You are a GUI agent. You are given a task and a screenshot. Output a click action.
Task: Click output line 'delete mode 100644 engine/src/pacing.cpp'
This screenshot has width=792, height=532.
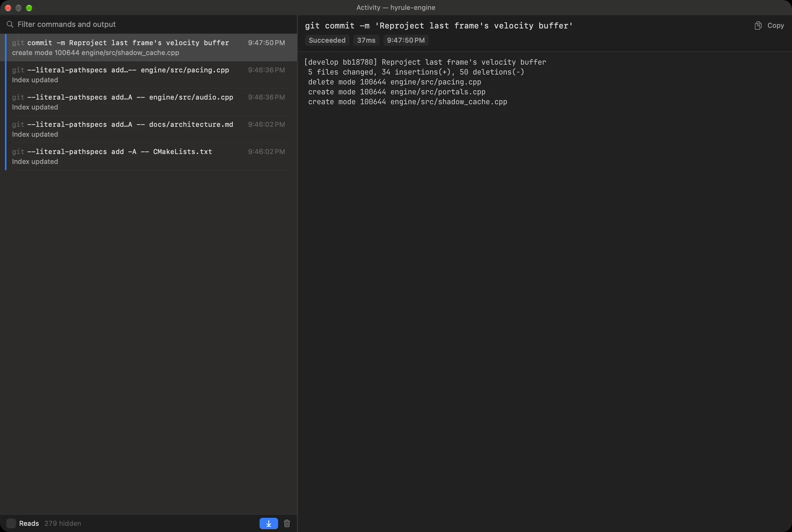(394, 82)
